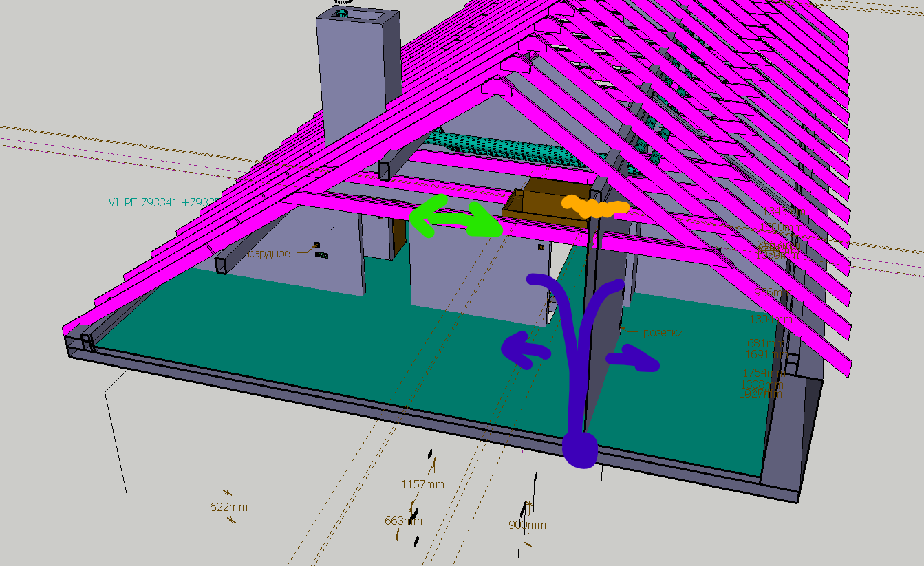Image resolution: width=924 pixels, height=566 pixels.
Task: Click the розетки text label
Action: click(663, 332)
